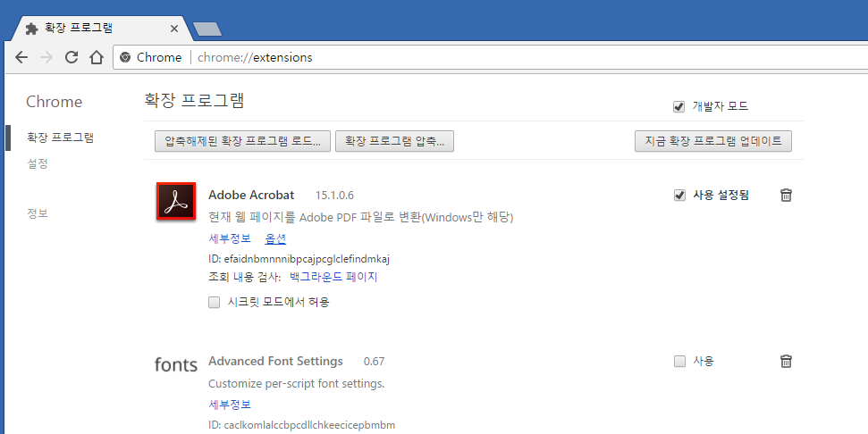
Task: Toggle the 개발자 모드 checkbox
Action: point(678,107)
